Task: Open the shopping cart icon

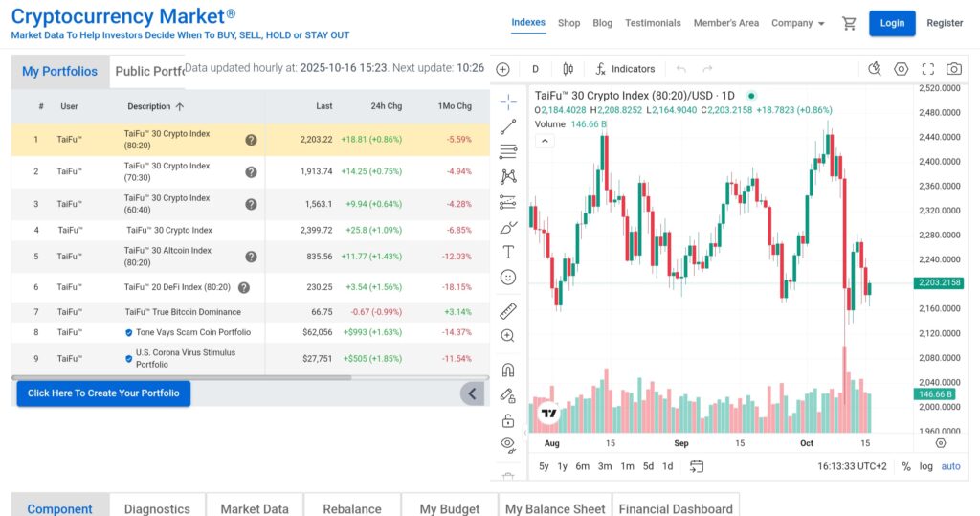Action: pyautogui.click(x=849, y=23)
